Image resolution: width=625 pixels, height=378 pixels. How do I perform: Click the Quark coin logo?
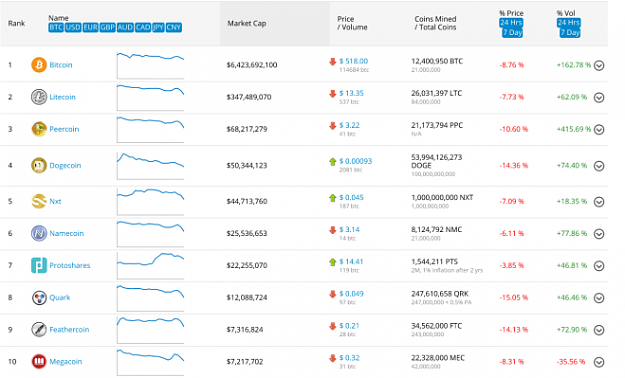[x=39, y=297]
